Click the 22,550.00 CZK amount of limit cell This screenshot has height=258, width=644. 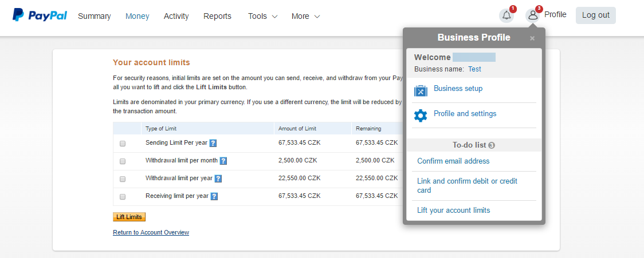[x=300, y=178]
